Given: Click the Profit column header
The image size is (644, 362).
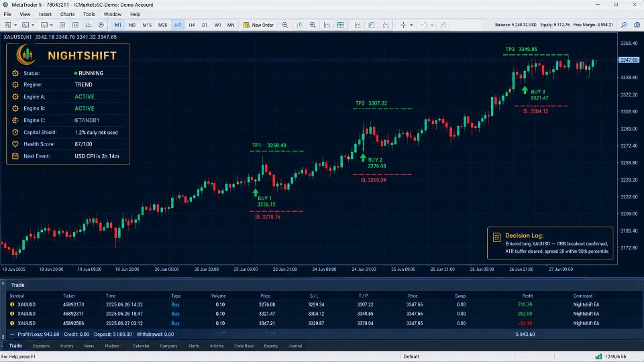Looking at the screenshot, I should click(527, 296).
